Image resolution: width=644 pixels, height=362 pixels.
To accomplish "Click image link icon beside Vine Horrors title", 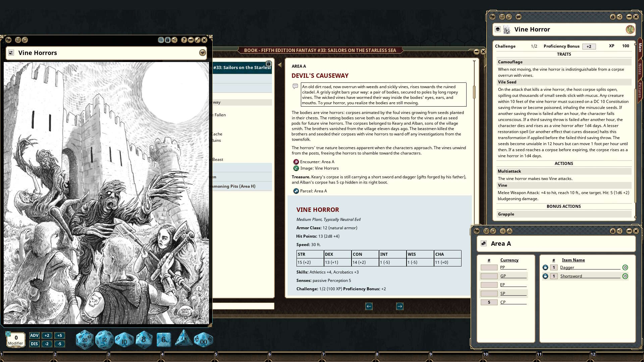I will click(x=11, y=53).
